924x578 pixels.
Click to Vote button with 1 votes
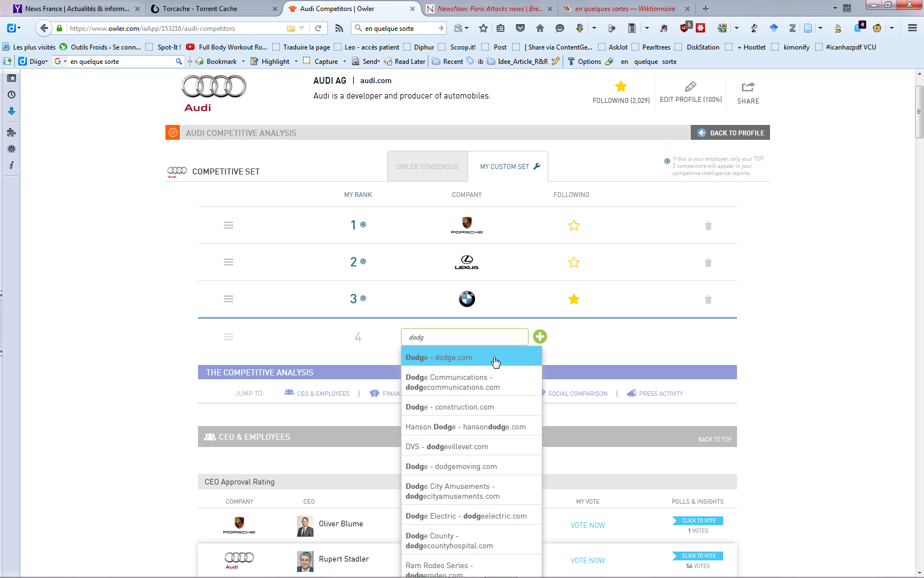[x=698, y=520]
